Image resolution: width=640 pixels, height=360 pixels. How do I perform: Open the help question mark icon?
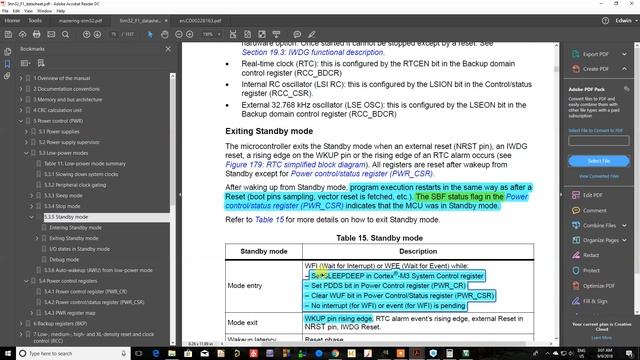point(605,20)
